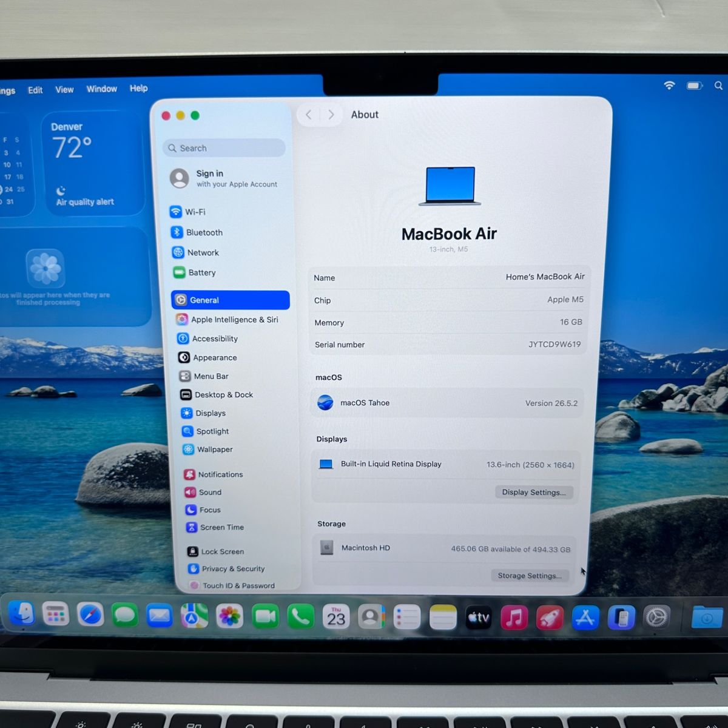
Task: Open the Lock Screen settings
Action: click(216, 551)
